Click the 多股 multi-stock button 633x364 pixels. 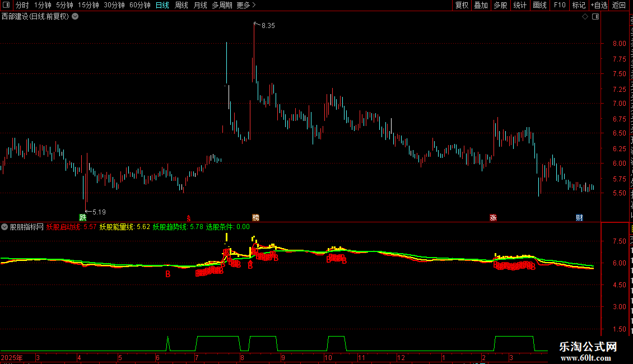pyautogui.click(x=500, y=5)
